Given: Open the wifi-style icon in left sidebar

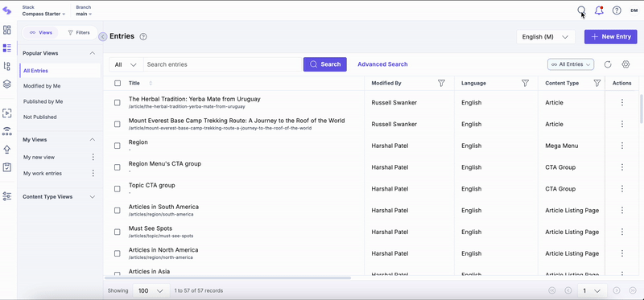Looking at the screenshot, I should click(x=7, y=131).
